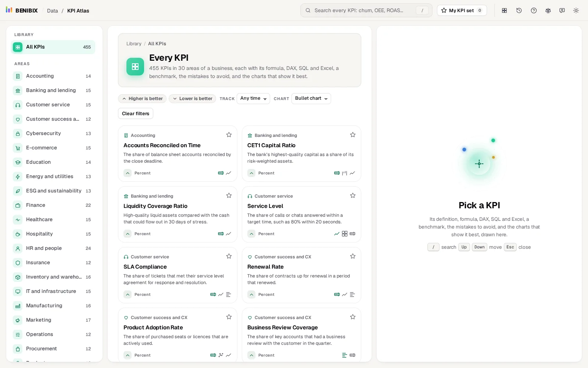Star the Accounts Reconciled on Time card
Image resolution: width=588 pixels, height=368 pixels.
pyautogui.click(x=229, y=135)
